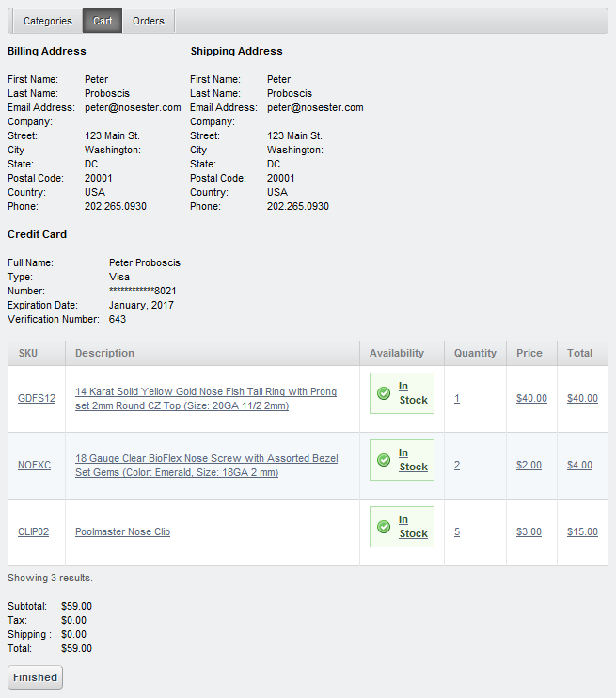
Task: Click the Price column header
Action: tap(531, 353)
